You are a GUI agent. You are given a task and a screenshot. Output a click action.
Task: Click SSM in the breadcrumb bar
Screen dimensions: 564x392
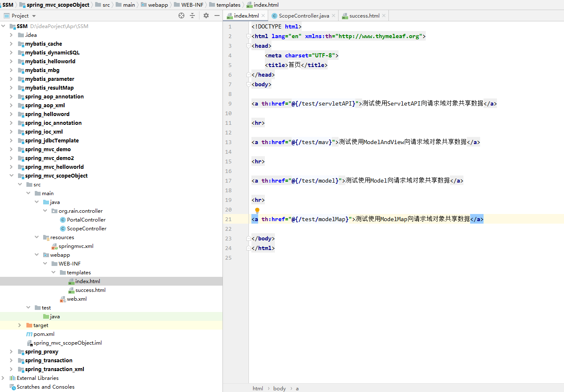pyautogui.click(x=8, y=5)
